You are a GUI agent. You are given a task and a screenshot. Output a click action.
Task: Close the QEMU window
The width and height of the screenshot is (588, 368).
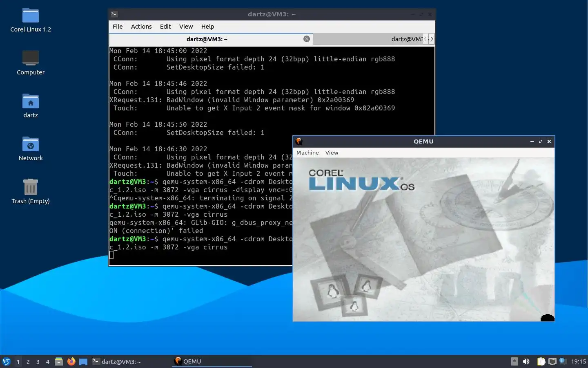(x=549, y=141)
